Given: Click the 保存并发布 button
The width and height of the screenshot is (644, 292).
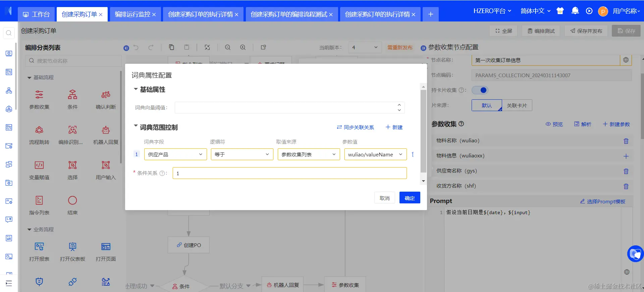Looking at the screenshot, I should coord(586,31).
